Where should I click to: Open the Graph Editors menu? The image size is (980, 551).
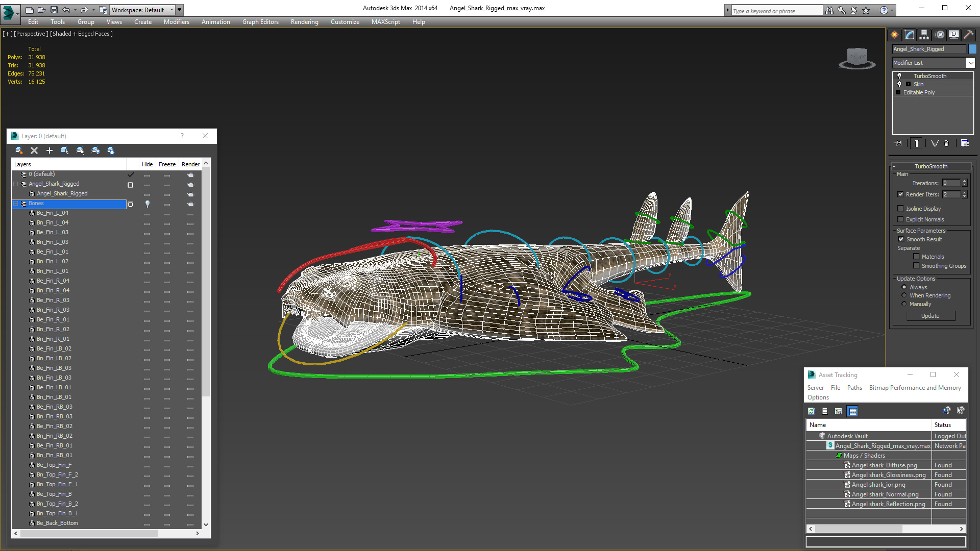(260, 22)
